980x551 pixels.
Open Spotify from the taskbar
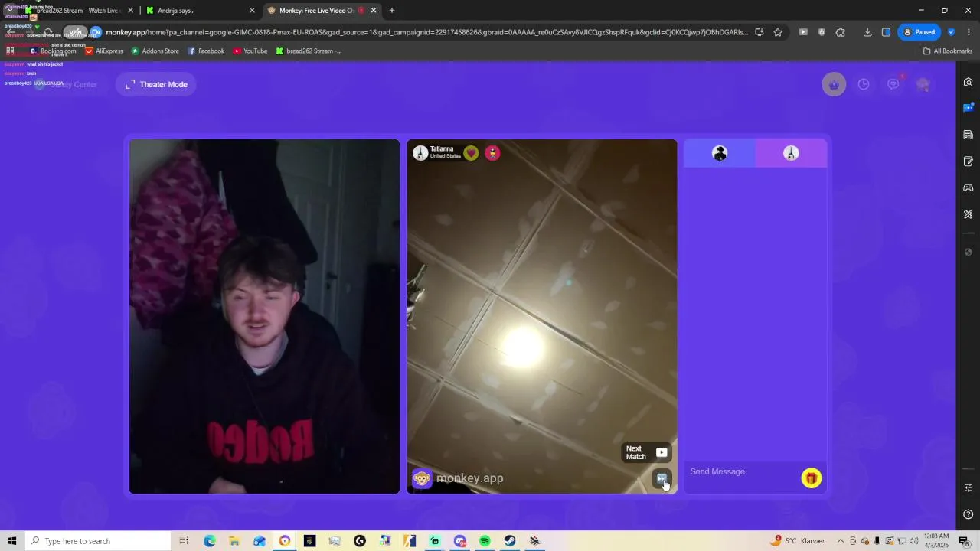pyautogui.click(x=485, y=541)
